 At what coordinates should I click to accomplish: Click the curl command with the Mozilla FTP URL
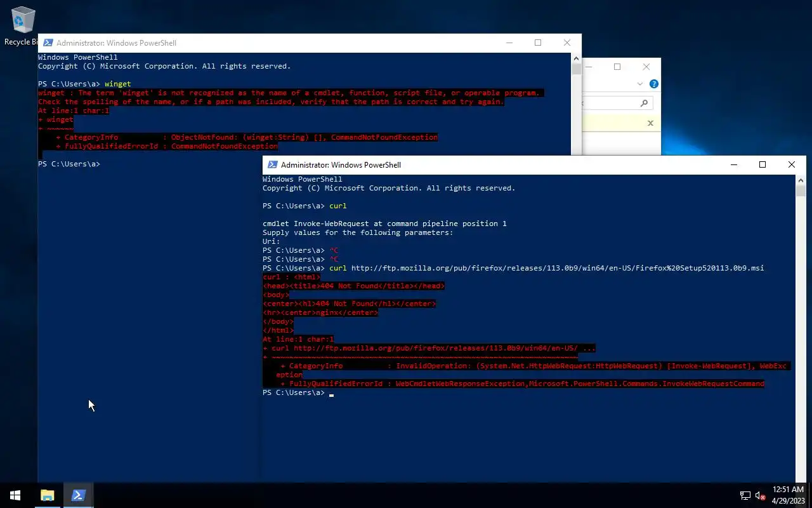(x=546, y=268)
